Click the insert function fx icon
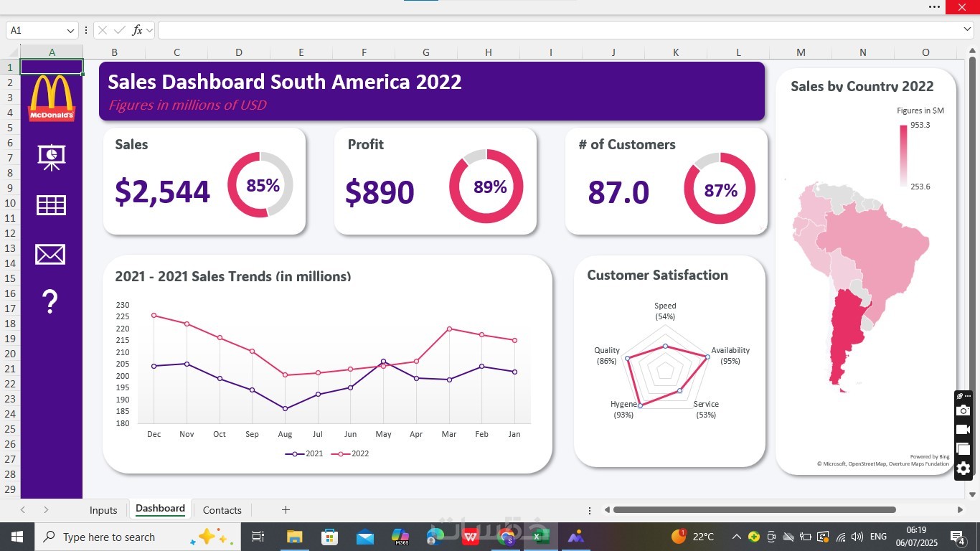 click(137, 30)
